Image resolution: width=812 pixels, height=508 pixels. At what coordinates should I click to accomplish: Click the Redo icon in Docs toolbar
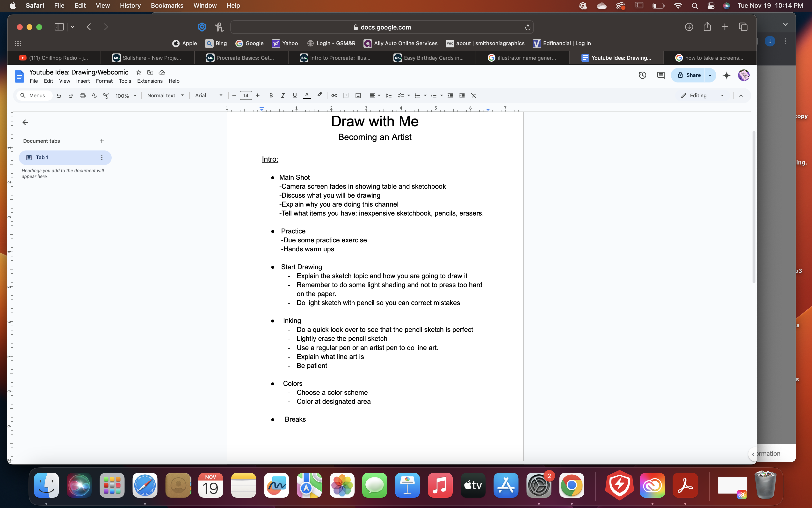(x=71, y=96)
